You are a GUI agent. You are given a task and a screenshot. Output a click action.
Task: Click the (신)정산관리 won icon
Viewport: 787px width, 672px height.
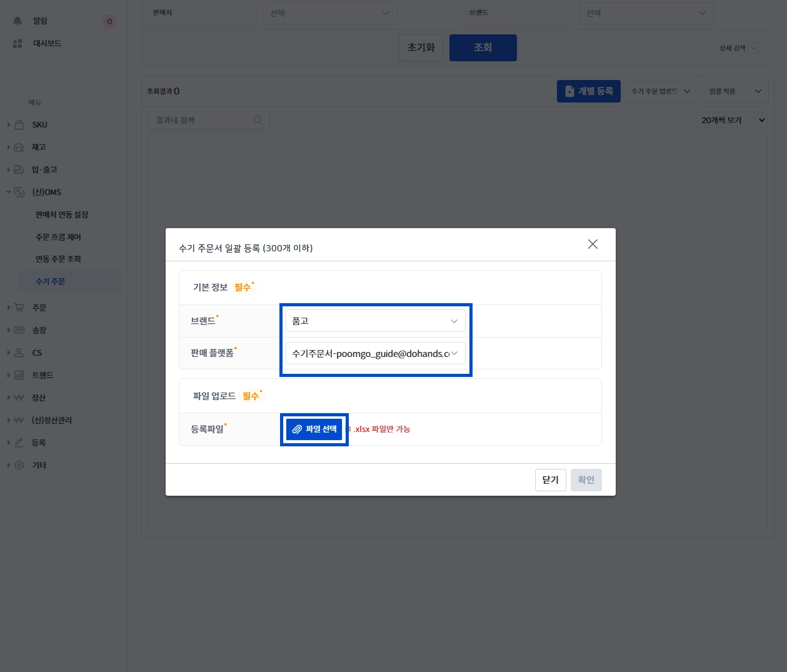pos(19,420)
